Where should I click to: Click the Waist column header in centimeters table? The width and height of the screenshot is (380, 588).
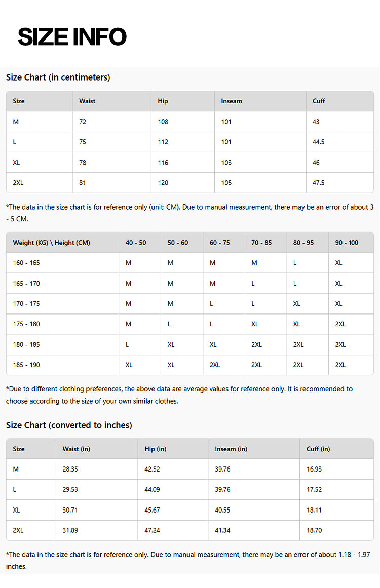pos(87,101)
